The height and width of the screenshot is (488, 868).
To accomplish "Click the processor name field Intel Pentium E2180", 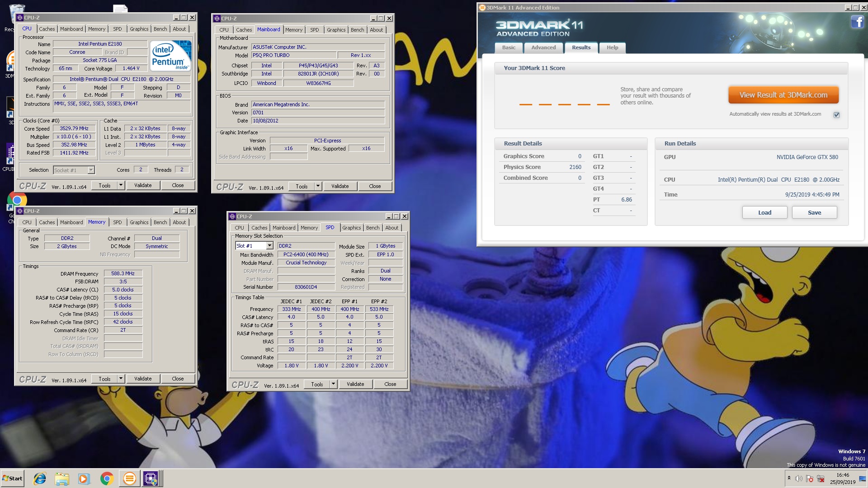I will tap(100, 44).
